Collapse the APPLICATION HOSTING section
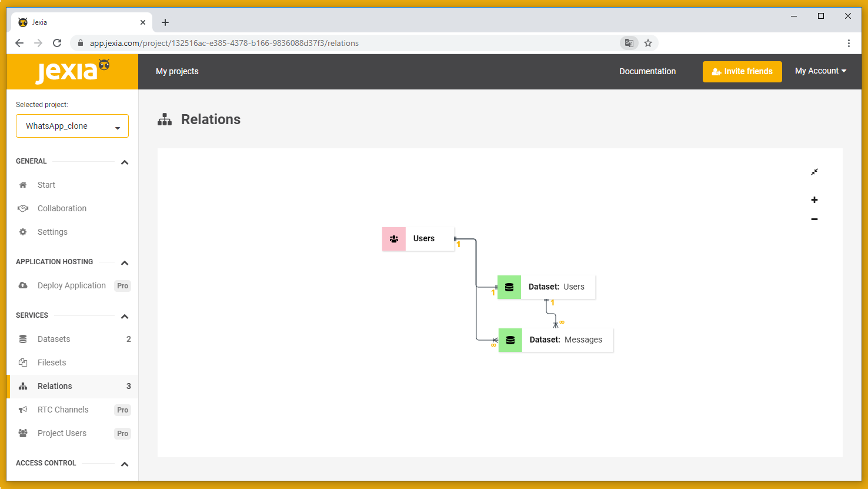 [x=125, y=263]
